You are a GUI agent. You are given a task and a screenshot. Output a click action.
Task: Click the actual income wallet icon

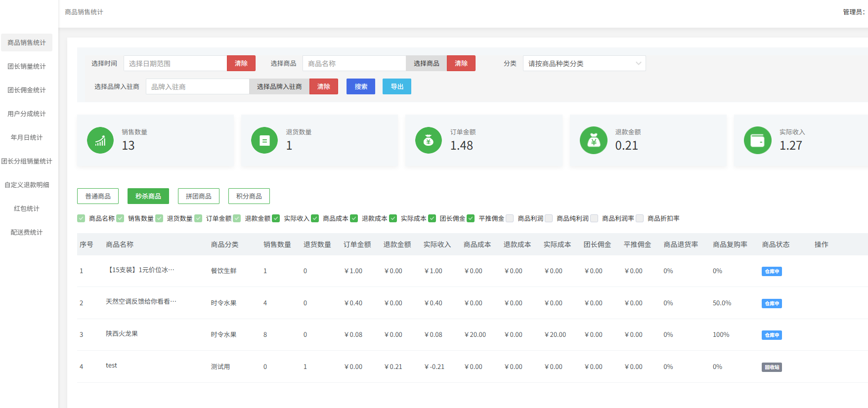(x=757, y=140)
